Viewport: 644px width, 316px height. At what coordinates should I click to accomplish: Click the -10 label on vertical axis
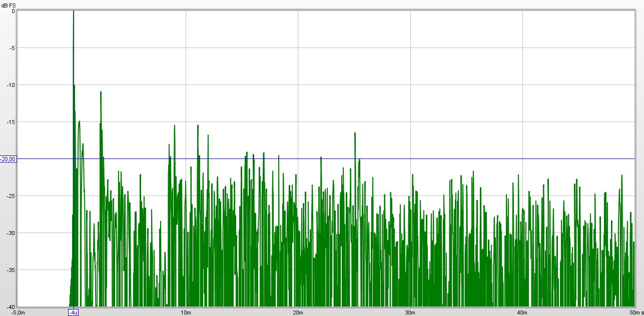tap(11, 85)
